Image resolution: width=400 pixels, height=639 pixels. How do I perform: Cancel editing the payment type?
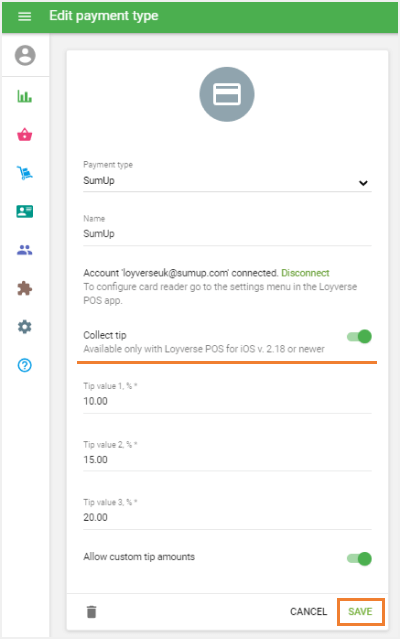click(308, 611)
